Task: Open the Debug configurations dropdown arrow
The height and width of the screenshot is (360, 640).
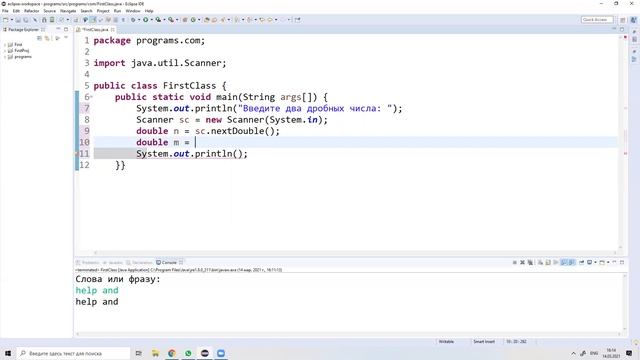Action: (139, 20)
